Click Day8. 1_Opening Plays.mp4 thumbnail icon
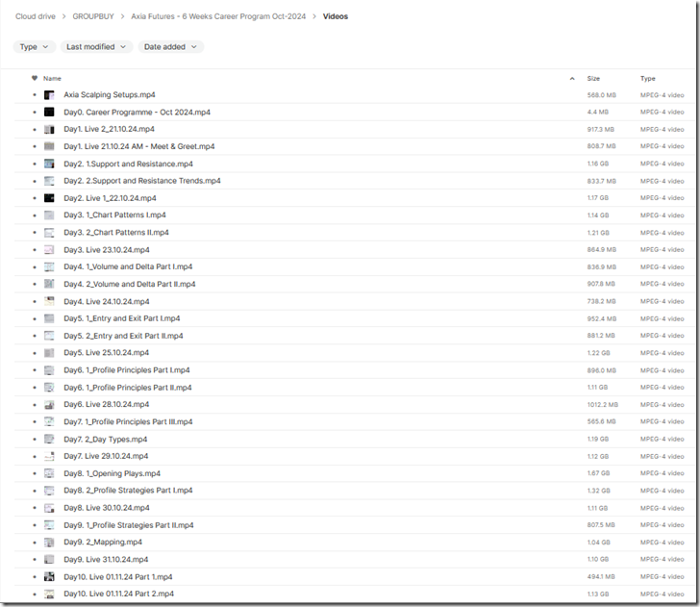The image size is (700, 607). [x=49, y=473]
